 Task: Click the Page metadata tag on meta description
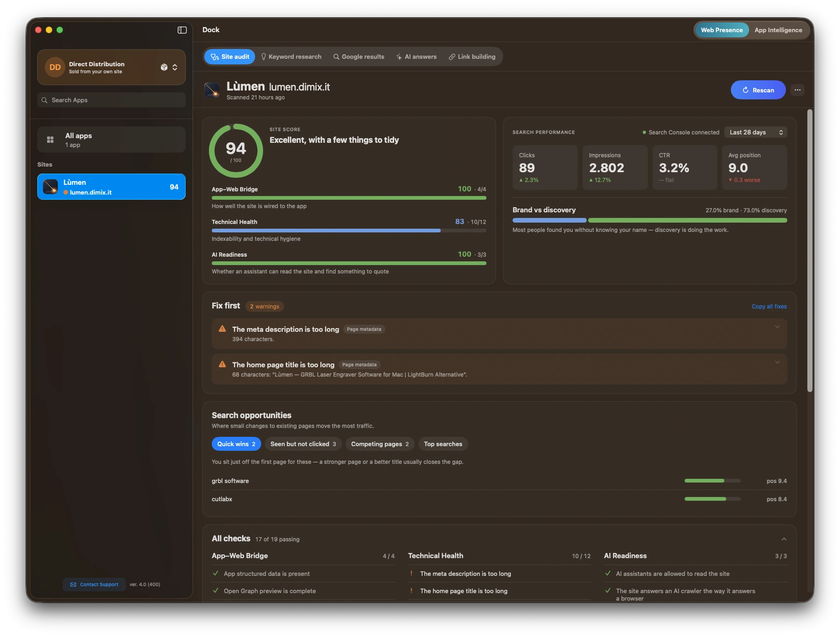(364, 329)
